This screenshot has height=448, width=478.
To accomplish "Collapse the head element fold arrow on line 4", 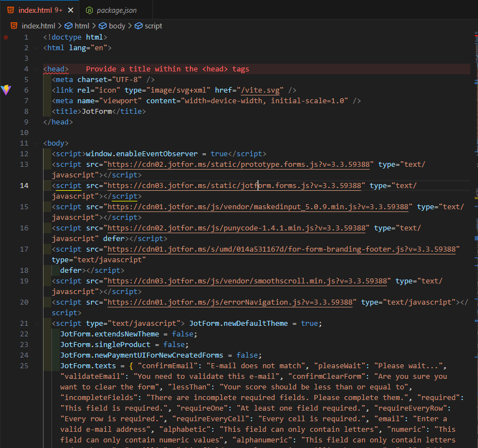I will click(x=37, y=69).
